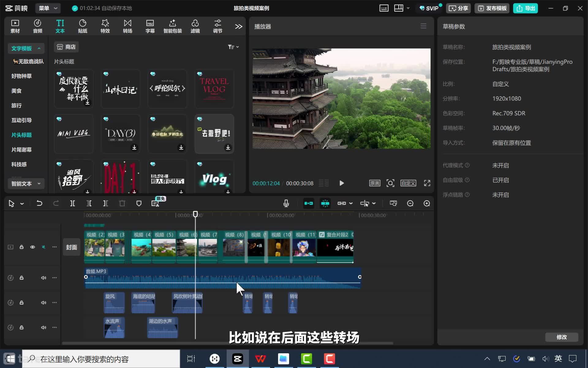This screenshot has width=588, height=368.
Task: Choose the MINI VLOG title template
Action: [x=73, y=134]
